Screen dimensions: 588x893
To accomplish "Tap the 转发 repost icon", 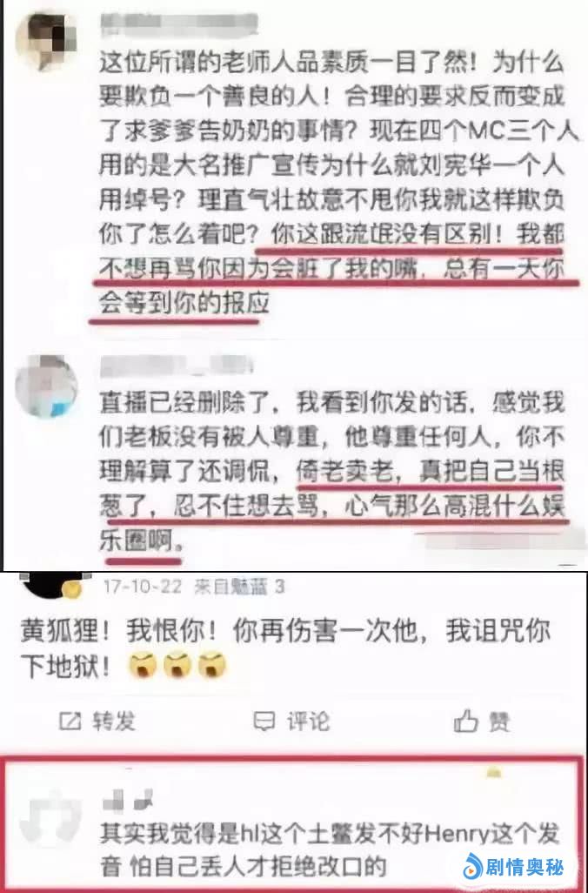I will pos(70,721).
